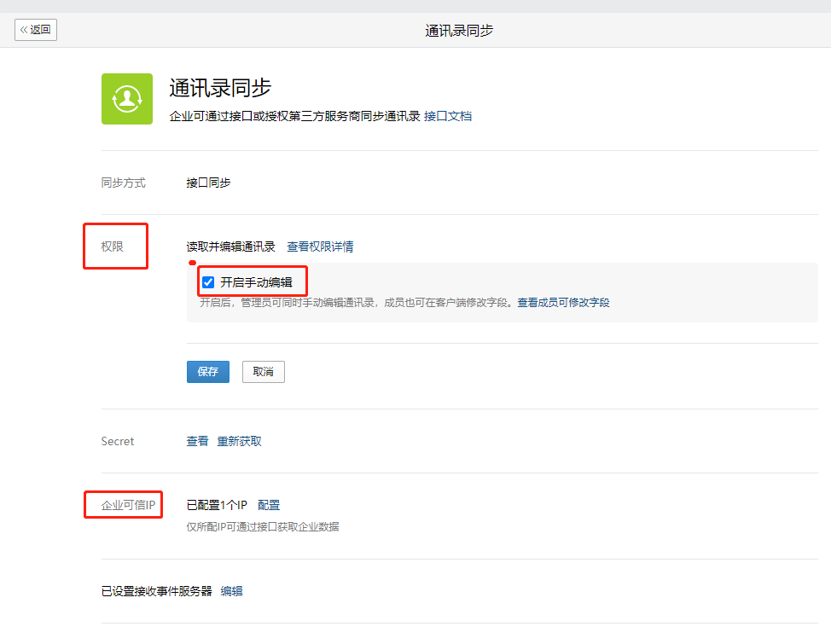The image size is (831, 644).
Task: Click the 企业可信IP label
Action: [128, 505]
